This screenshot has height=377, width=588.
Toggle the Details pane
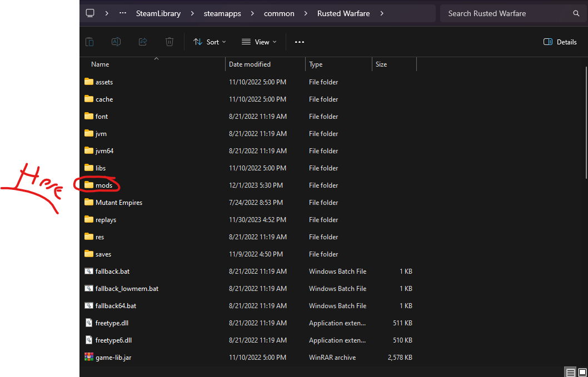[x=560, y=42]
